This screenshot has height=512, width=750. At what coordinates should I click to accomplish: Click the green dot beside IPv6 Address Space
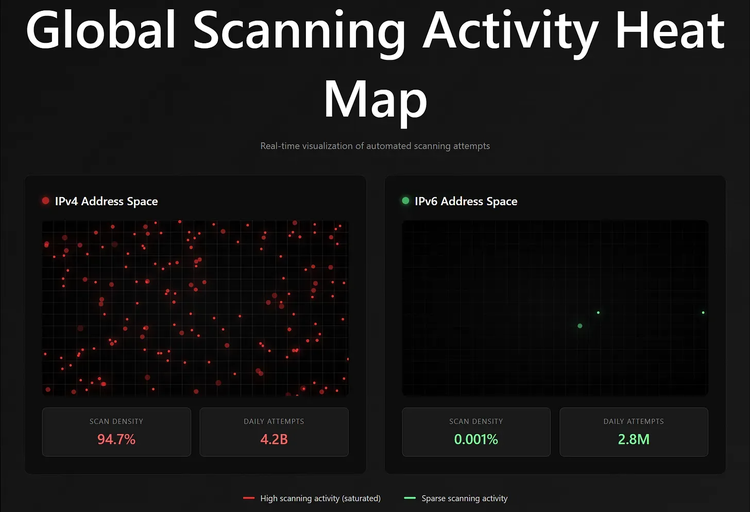[405, 201]
